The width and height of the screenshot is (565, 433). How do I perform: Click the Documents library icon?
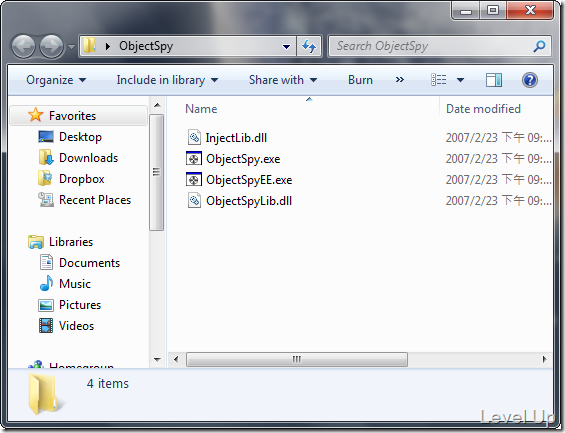coord(46,262)
